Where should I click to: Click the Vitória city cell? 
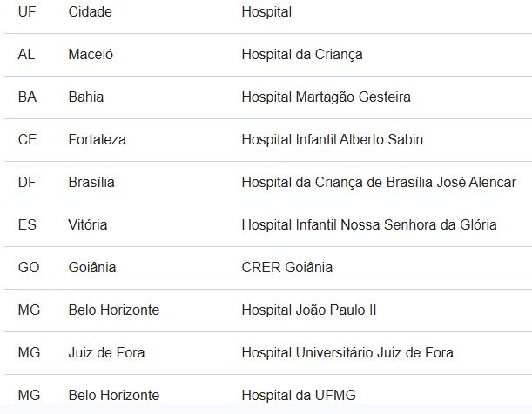tap(88, 225)
